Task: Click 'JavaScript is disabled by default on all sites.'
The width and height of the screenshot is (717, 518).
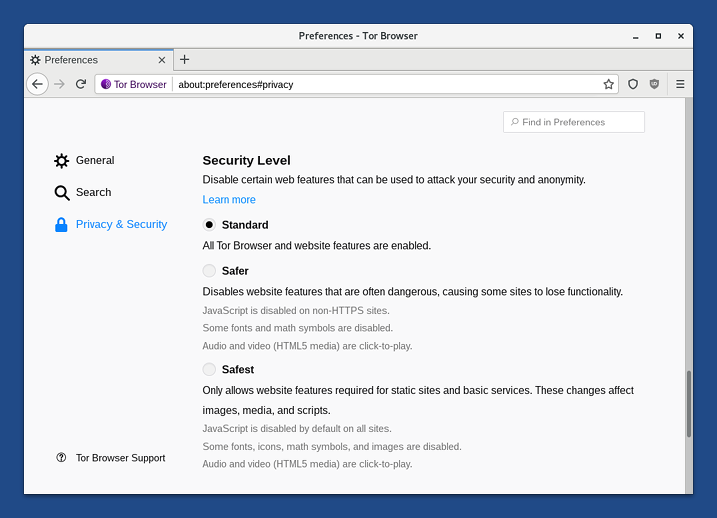Action: coord(297,429)
